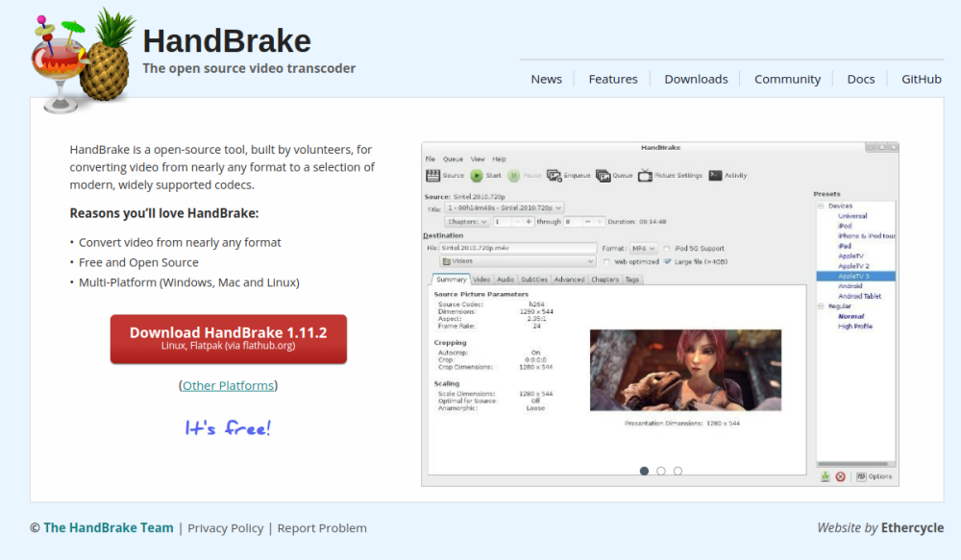Click the Download HandBrake 1.11.2 button
This screenshot has height=560, width=961.
pos(229,339)
